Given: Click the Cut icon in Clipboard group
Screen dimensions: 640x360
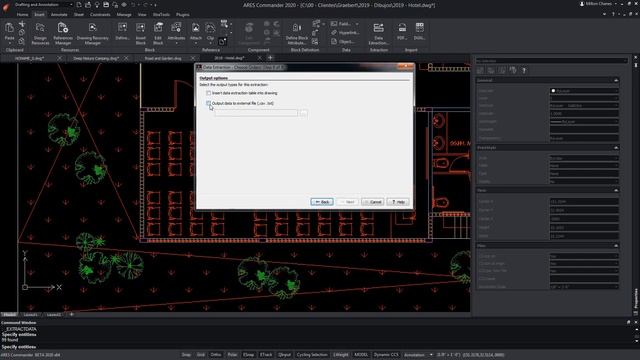Looking at the screenshot, I should (22, 24).
